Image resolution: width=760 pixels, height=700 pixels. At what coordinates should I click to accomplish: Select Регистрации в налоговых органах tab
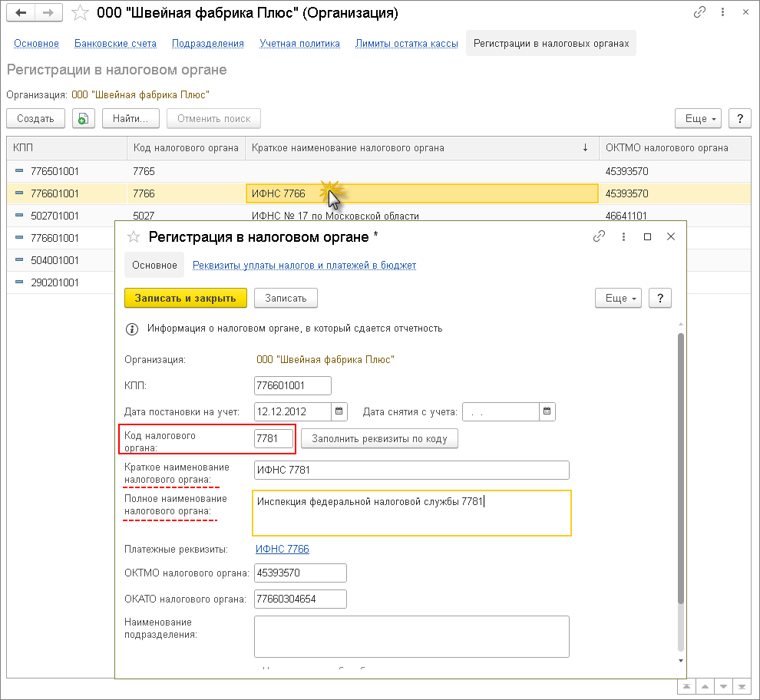[x=551, y=44]
